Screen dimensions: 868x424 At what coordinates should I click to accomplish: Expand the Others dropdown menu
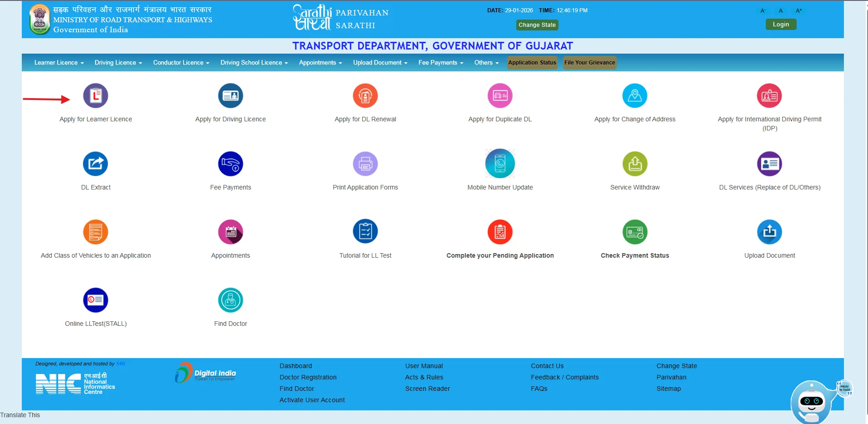[486, 63]
